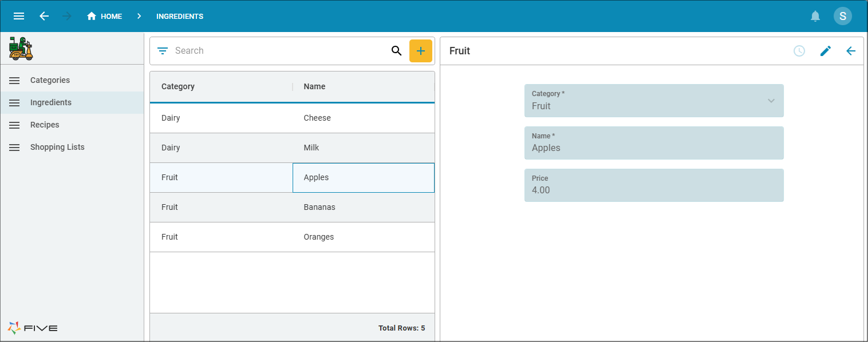868x342 pixels.
Task: Open Recipes in sidebar menu
Action: 45,125
